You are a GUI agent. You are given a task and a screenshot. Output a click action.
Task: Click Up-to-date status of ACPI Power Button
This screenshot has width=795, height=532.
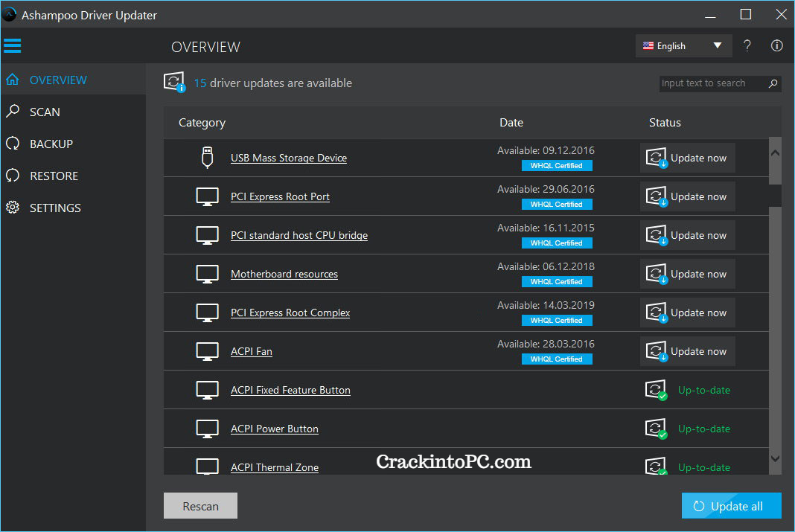703,429
